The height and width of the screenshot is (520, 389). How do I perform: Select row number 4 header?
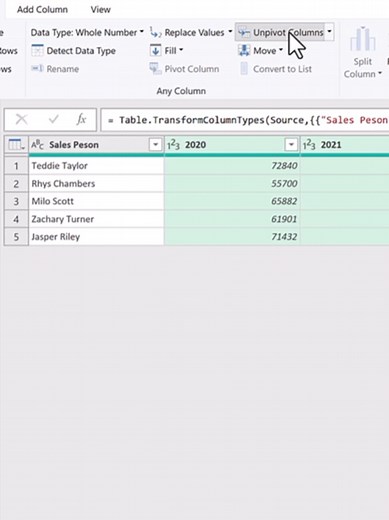(16, 219)
